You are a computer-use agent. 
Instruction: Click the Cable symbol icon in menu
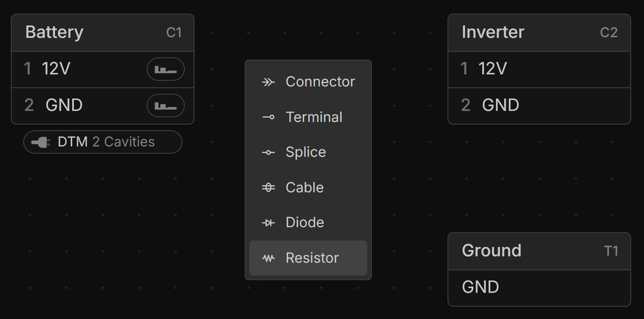coord(268,187)
